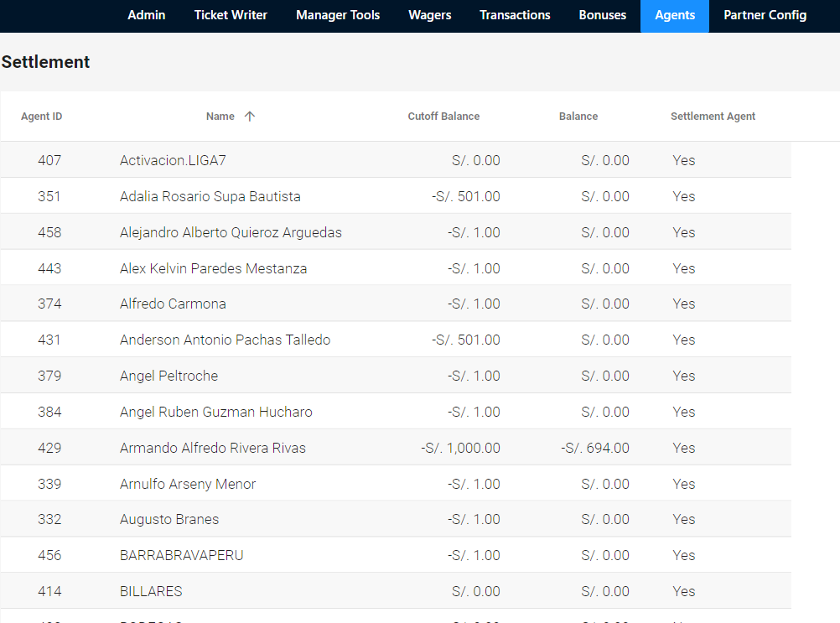Open the Admin menu
This screenshot has height=623, width=840.
(147, 15)
